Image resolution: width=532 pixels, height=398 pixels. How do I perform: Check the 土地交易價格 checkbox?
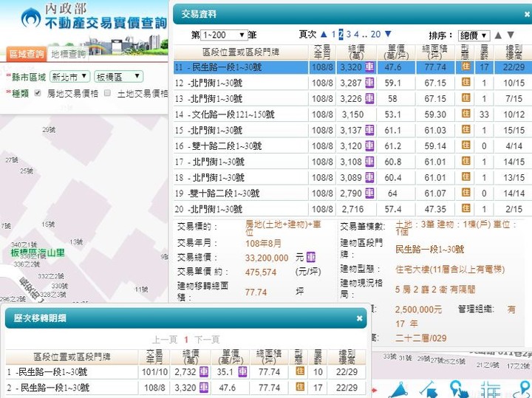(x=107, y=93)
